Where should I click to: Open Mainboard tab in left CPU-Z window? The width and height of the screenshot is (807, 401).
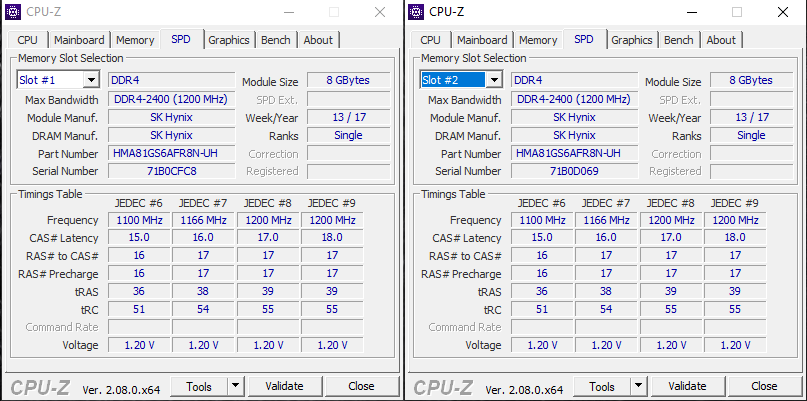pos(79,40)
